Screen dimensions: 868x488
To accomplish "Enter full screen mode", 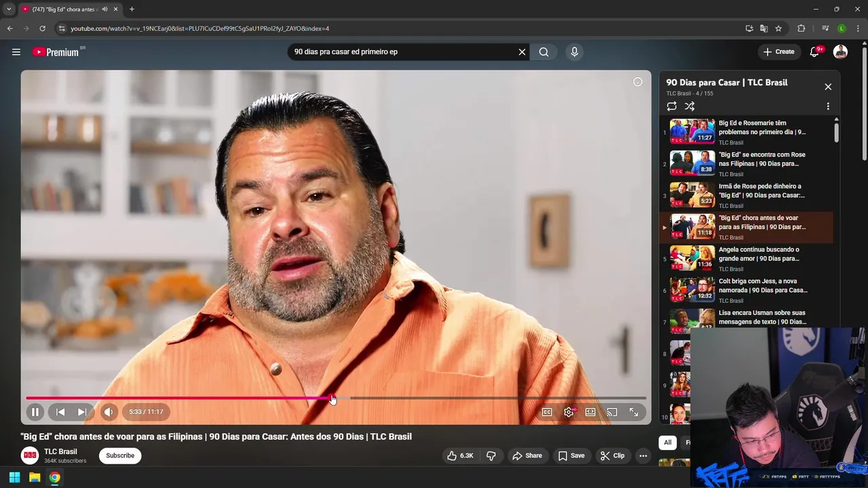I will click(x=634, y=412).
